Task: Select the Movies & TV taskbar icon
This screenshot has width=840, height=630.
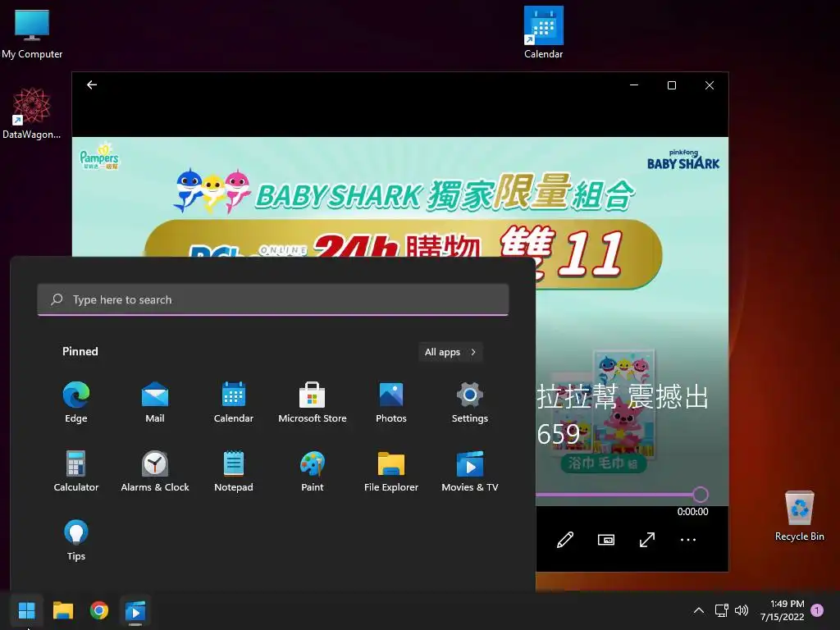Action: 135,610
